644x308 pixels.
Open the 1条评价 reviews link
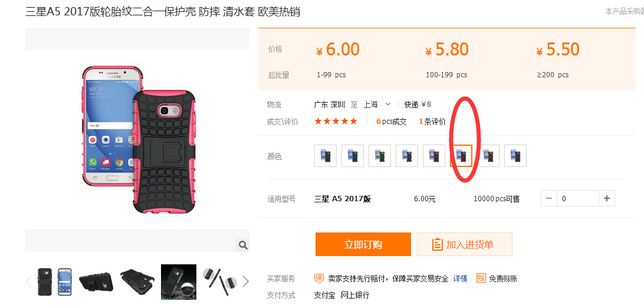coord(432,122)
